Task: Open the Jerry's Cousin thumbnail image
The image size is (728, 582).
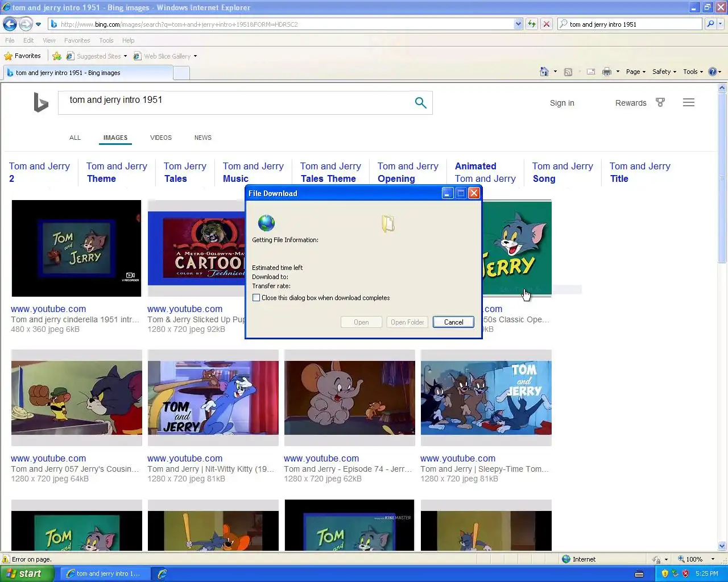Action: pyautogui.click(x=77, y=398)
